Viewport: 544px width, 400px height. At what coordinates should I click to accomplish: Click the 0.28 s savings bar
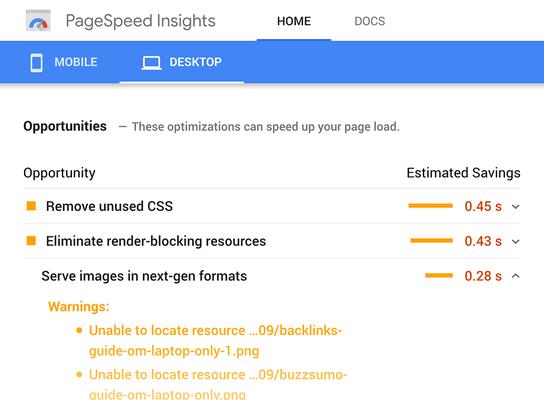point(439,275)
